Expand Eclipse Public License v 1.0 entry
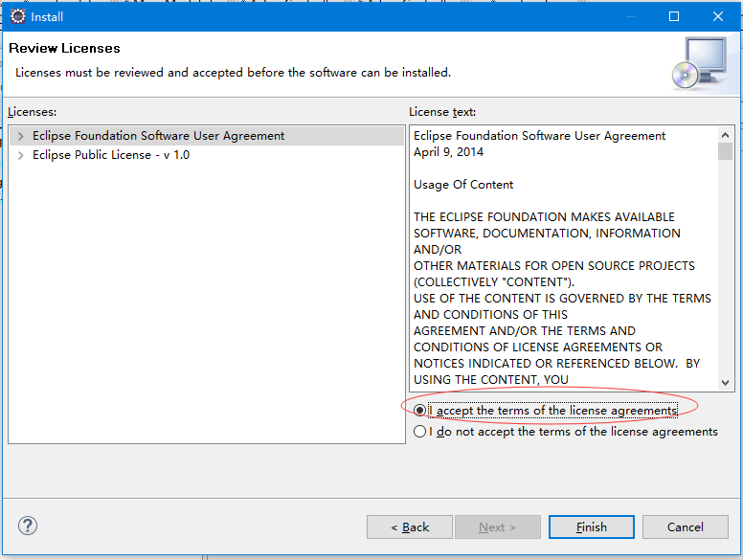 (20, 155)
